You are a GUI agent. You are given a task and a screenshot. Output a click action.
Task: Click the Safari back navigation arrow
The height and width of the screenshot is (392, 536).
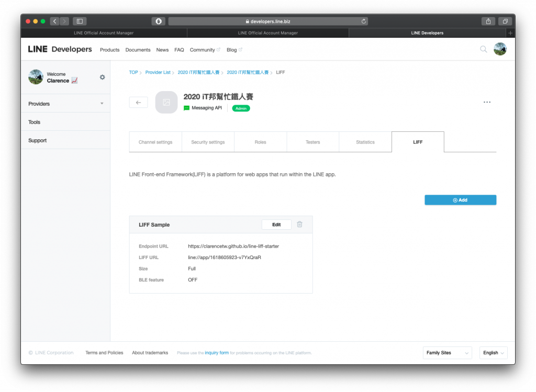click(54, 21)
